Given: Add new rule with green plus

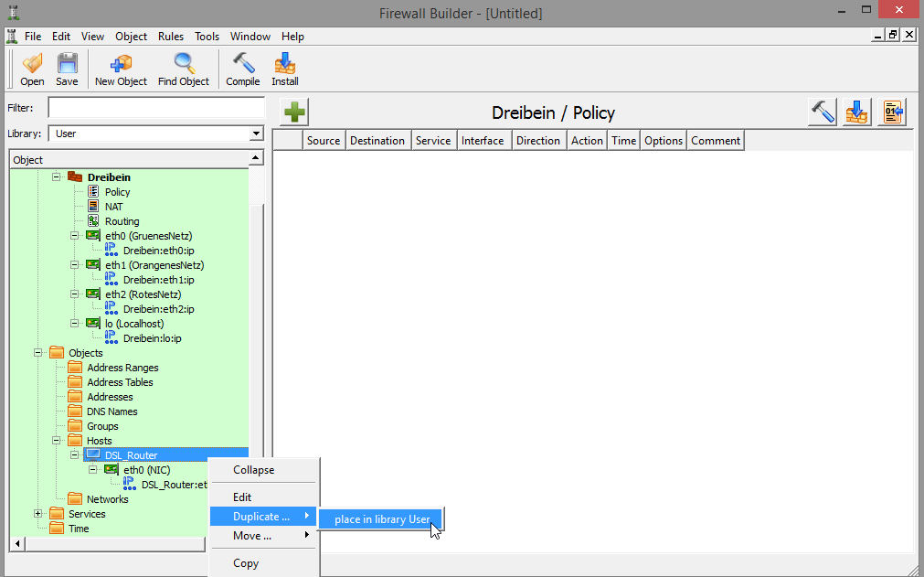Looking at the screenshot, I should [295, 112].
